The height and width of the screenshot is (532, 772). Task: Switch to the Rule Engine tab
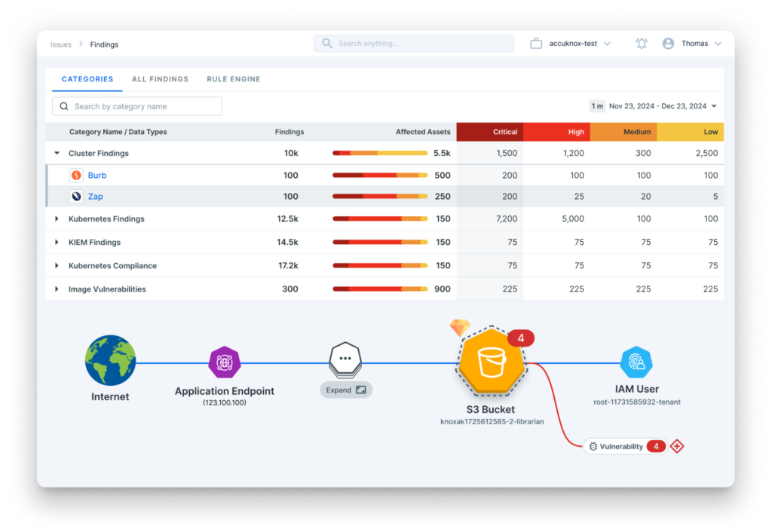(x=234, y=79)
